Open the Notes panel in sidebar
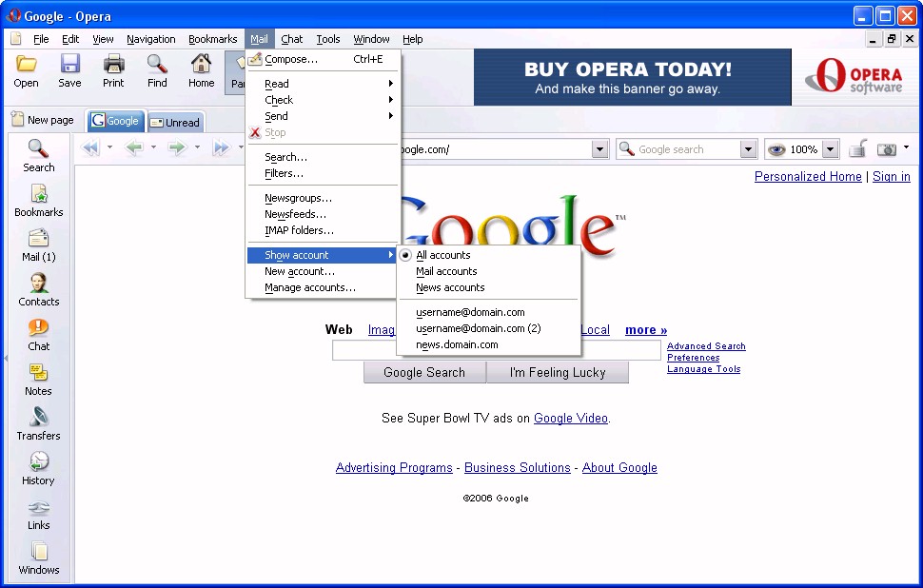The image size is (923, 588). 39,380
